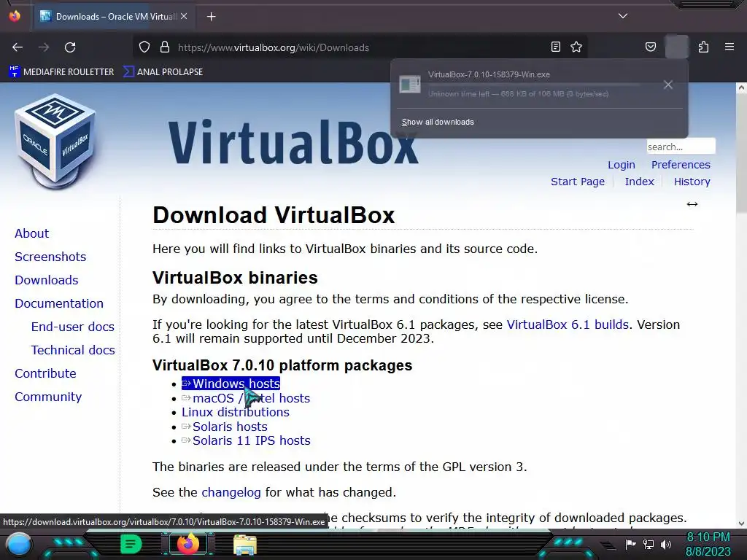
Task: Click the scrollbar up arrow
Action: pos(741,87)
